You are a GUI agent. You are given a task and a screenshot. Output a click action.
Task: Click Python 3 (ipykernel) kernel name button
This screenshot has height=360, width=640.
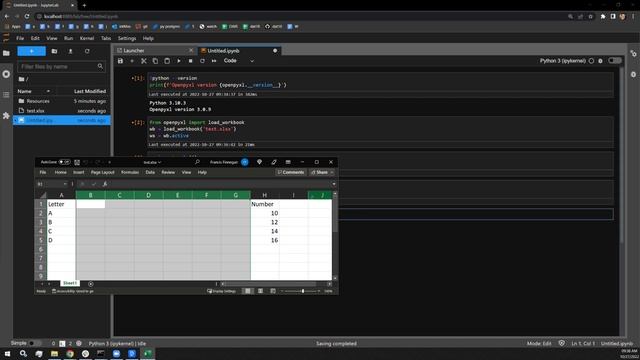point(562,61)
